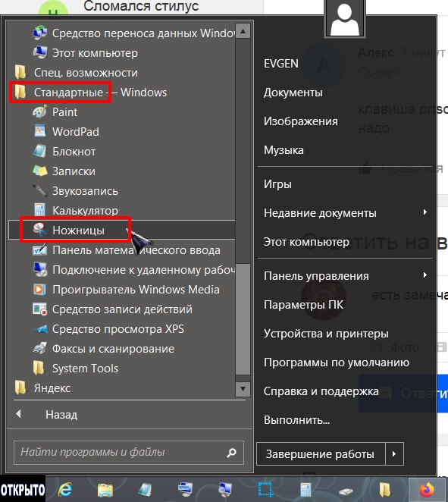Open the Записки sticky notes icon

click(x=39, y=171)
